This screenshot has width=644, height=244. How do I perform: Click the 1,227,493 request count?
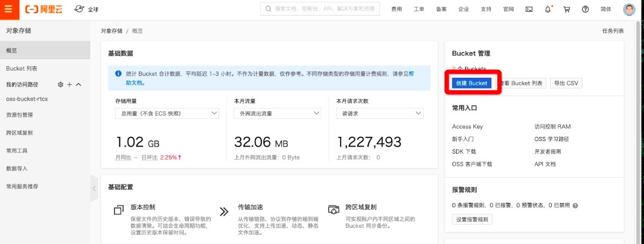pos(369,142)
